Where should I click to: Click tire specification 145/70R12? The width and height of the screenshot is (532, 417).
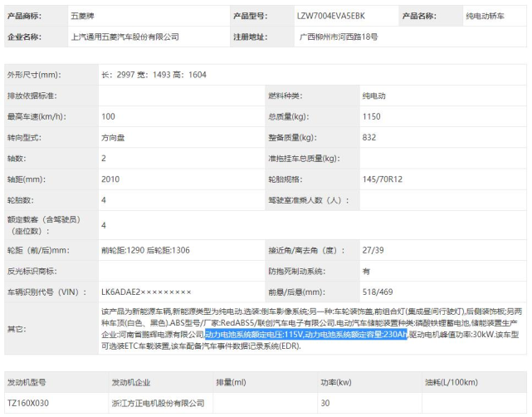tap(383, 179)
